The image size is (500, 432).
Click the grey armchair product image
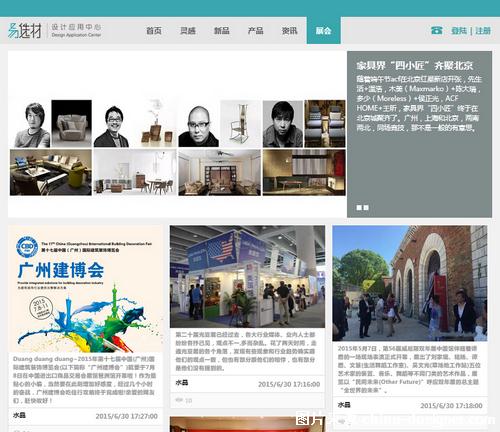(72, 124)
